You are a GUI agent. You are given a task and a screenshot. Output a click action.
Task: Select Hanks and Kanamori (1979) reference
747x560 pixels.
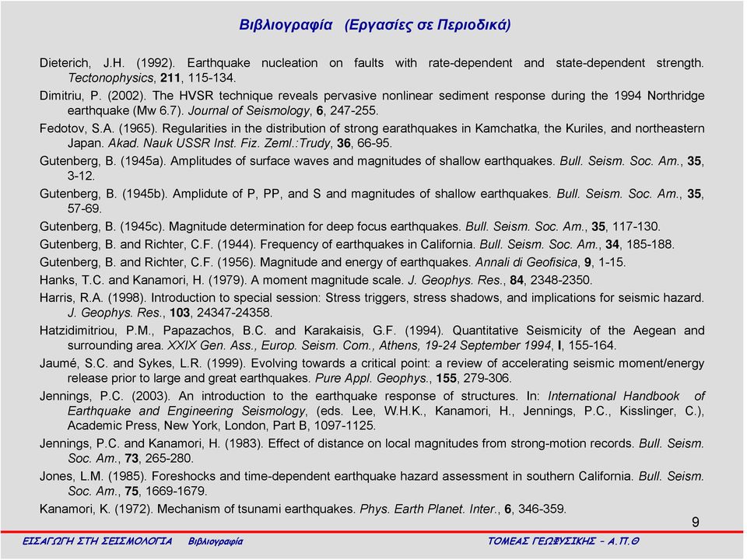(316, 280)
